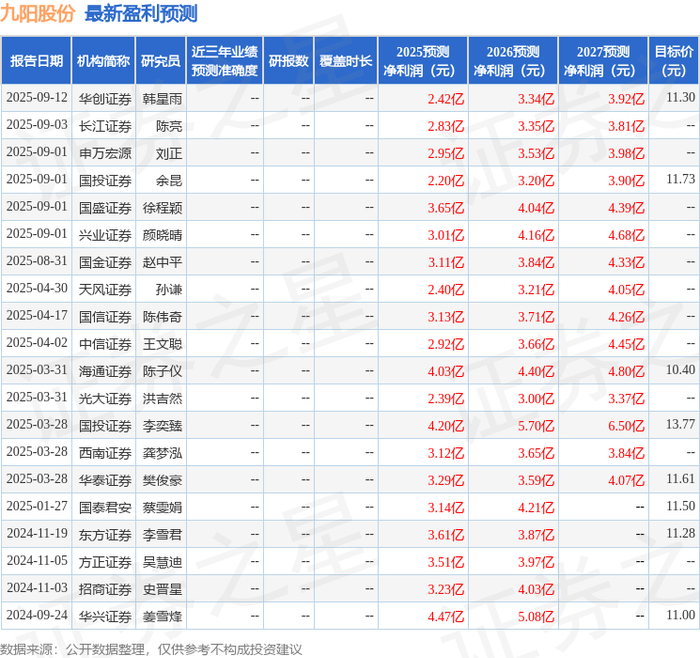This screenshot has width=700, height=658.
Task: Click researcher name 陈子仪
Action: (x=162, y=371)
